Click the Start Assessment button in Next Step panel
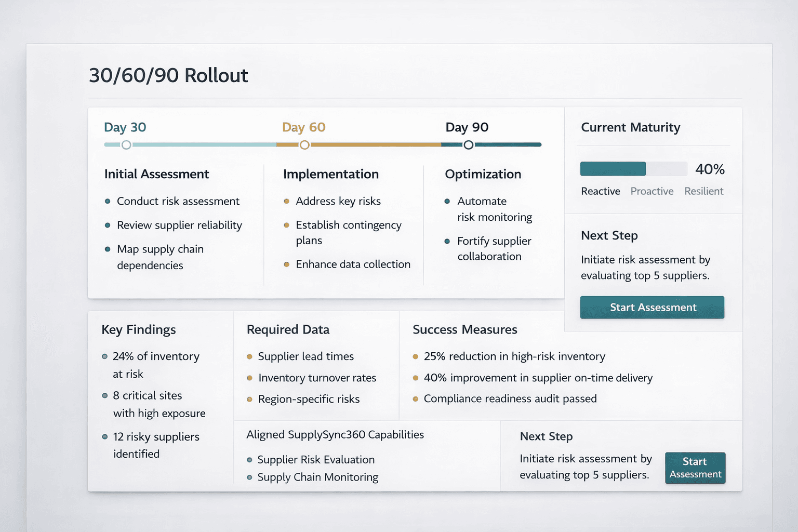The image size is (798, 532). pyautogui.click(x=652, y=307)
